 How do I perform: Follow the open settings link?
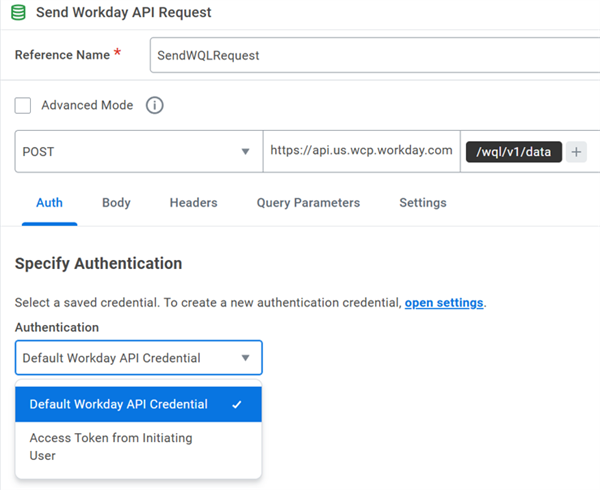[x=444, y=303]
